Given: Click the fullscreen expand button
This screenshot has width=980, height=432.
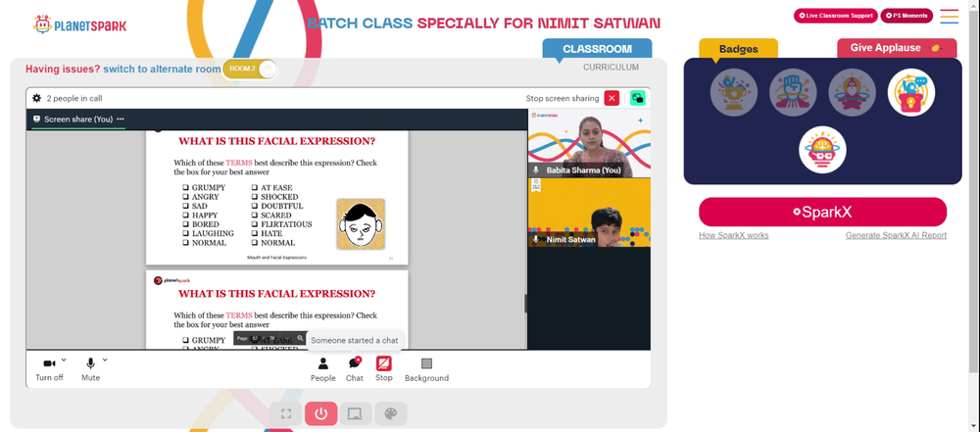Looking at the screenshot, I should point(286,413).
